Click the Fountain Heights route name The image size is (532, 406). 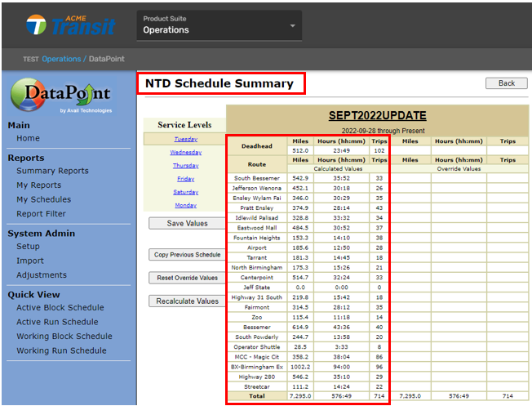tap(257, 238)
